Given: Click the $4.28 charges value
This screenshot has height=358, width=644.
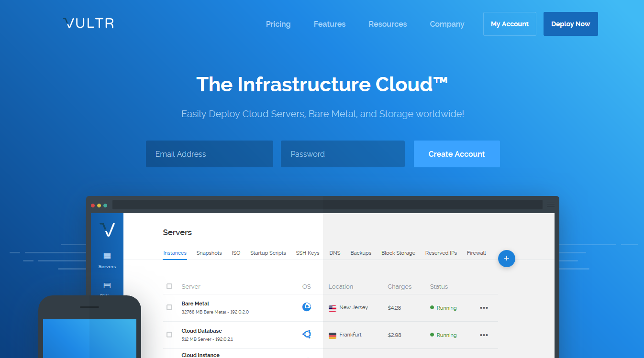Looking at the screenshot, I should tap(394, 308).
